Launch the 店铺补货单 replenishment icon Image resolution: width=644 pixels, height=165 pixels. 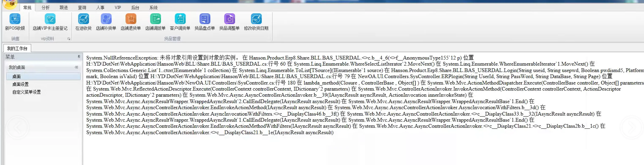point(106,19)
